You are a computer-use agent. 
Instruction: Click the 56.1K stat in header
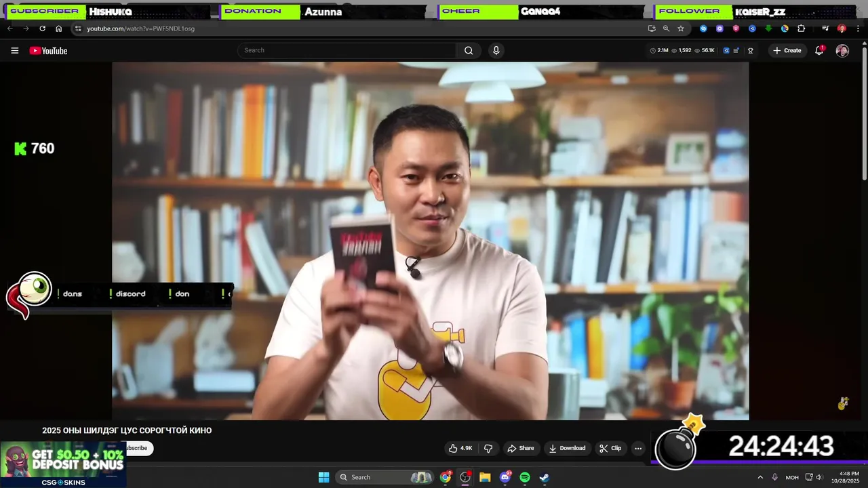coord(705,51)
